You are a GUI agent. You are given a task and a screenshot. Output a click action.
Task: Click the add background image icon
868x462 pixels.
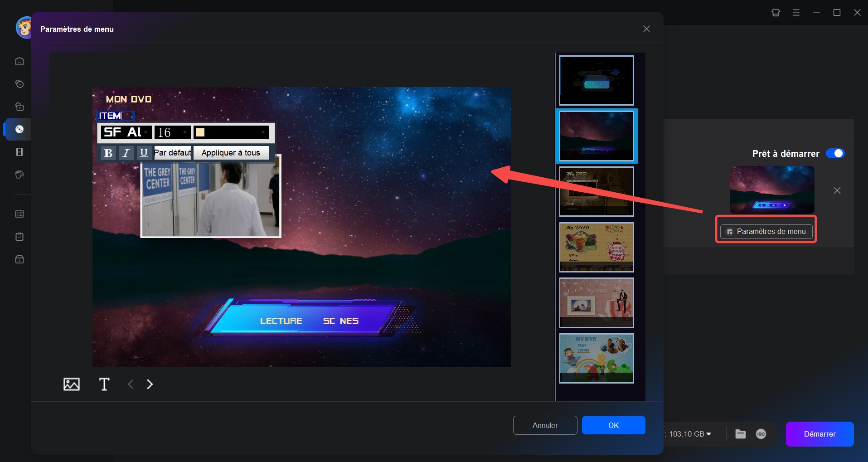point(72,384)
